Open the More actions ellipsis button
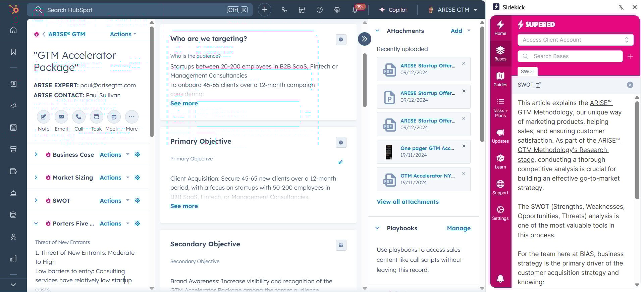The image size is (644, 292). click(132, 117)
